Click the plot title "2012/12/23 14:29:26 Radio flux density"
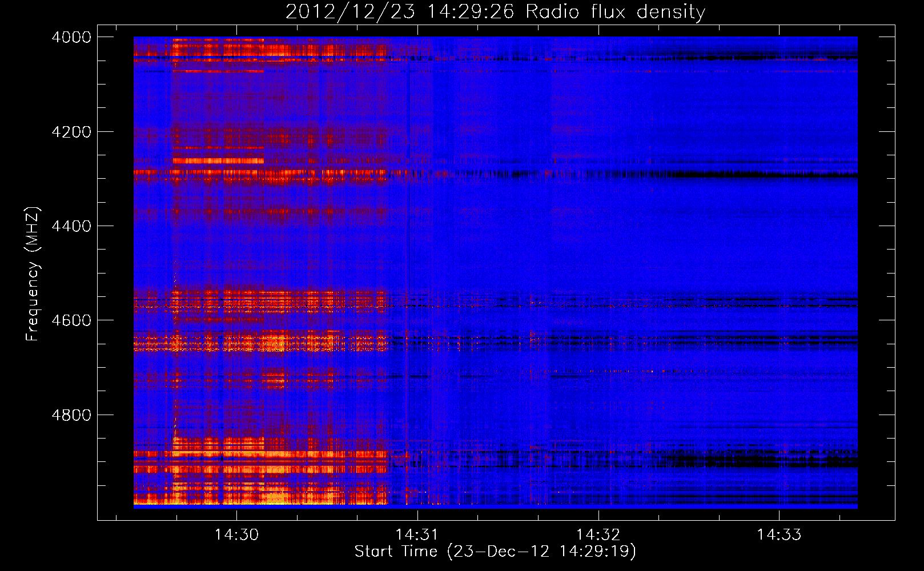The width and height of the screenshot is (924, 571). pyautogui.click(x=495, y=11)
